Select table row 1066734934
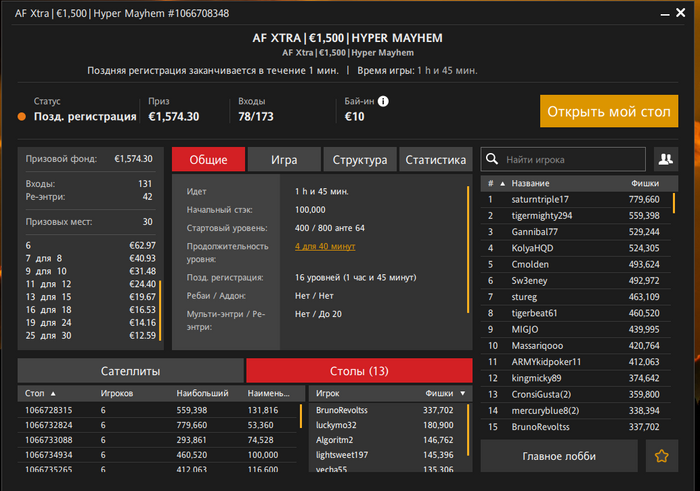The image size is (700, 491). pyautogui.click(x=157, y=455)
